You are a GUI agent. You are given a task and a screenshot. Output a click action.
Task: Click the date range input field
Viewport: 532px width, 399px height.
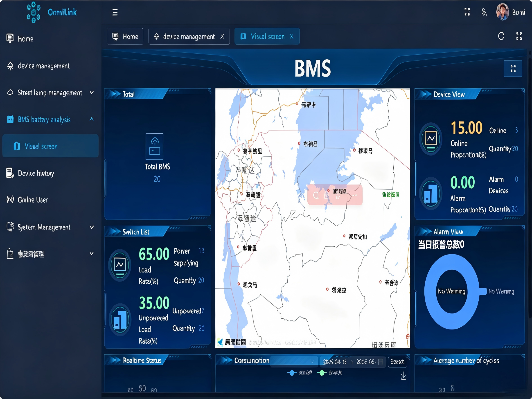coord(353,362)
